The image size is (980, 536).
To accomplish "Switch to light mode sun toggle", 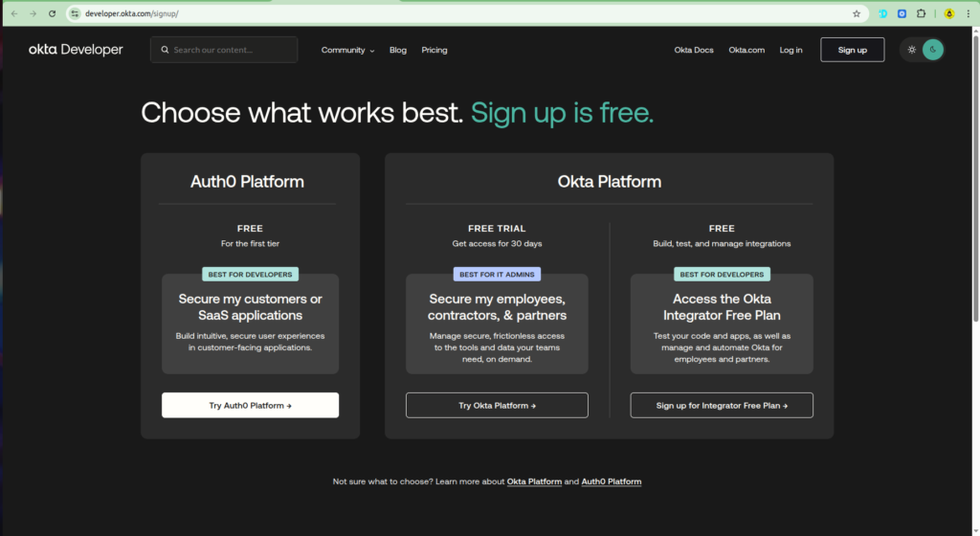I will coord(911,50).
